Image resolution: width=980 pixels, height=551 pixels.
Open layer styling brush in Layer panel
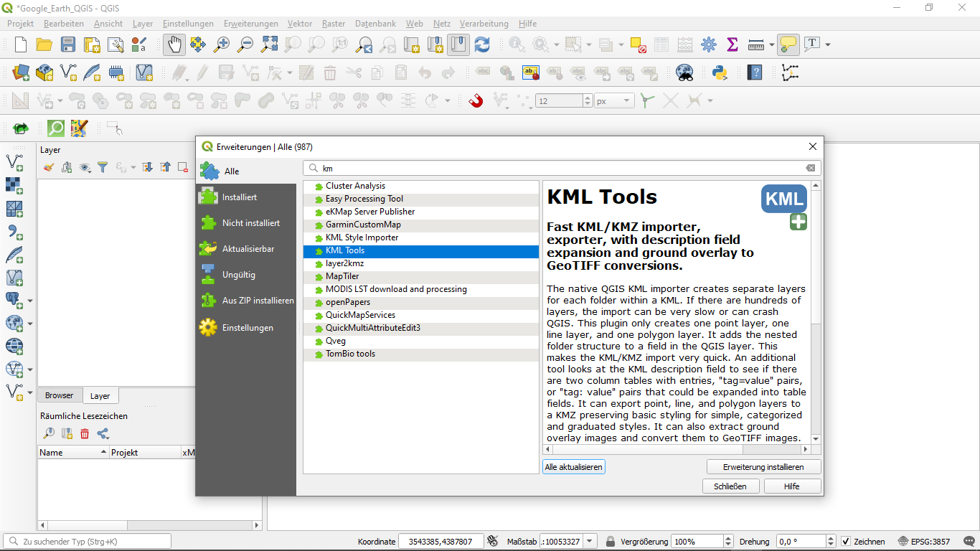(x=49, y=167)
